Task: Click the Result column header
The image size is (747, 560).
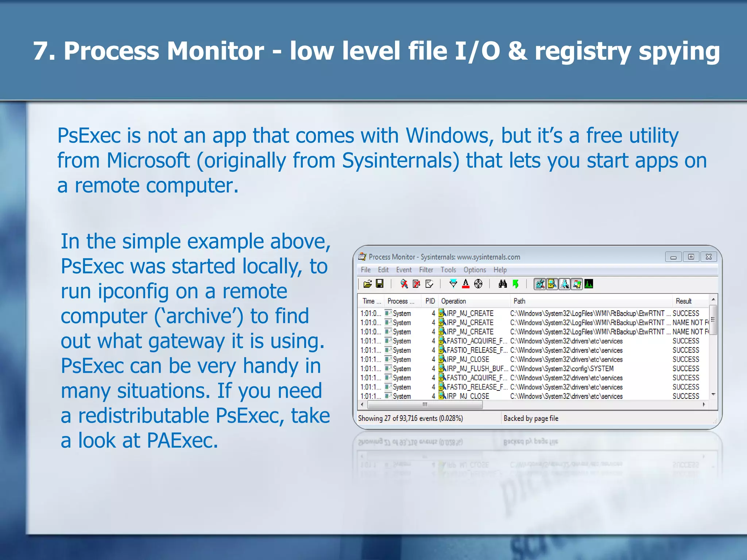Action: click(x=690, y=301)
